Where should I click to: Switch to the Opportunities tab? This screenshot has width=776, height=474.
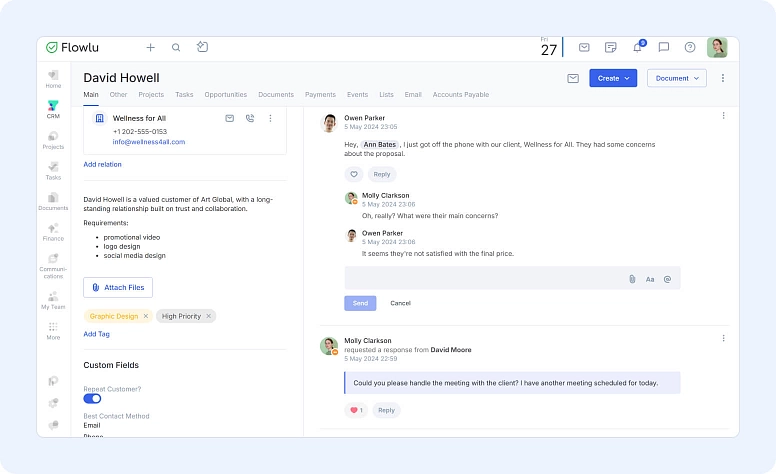[225, 95]
